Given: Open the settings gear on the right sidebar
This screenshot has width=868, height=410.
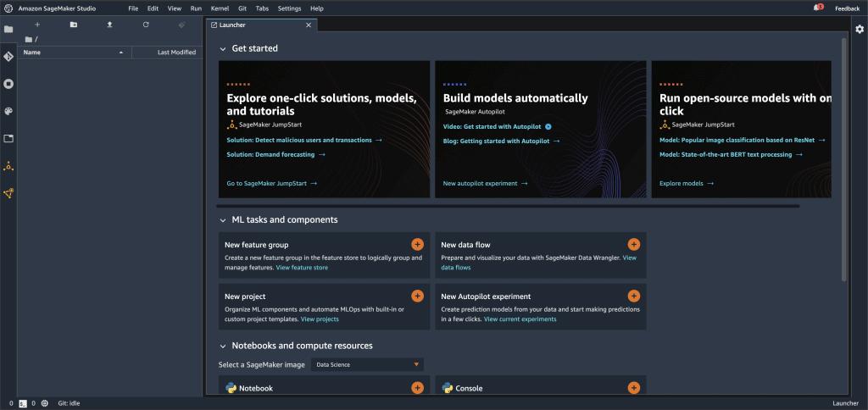Looking at the screenshot, I should [859, 29].
